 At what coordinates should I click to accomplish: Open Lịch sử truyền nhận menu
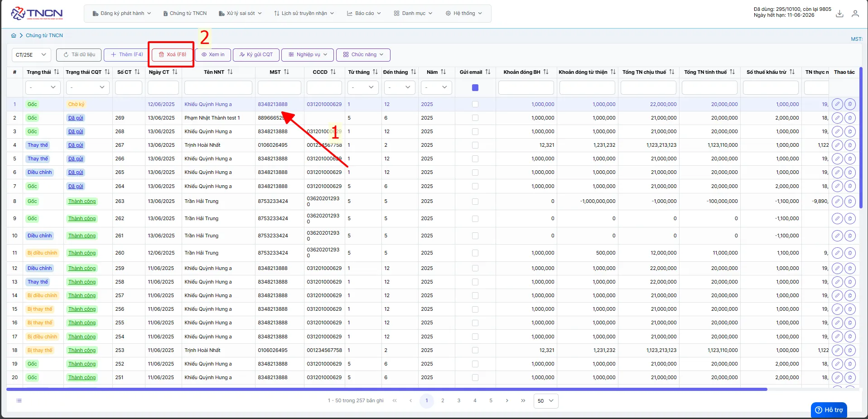[304, 14]
